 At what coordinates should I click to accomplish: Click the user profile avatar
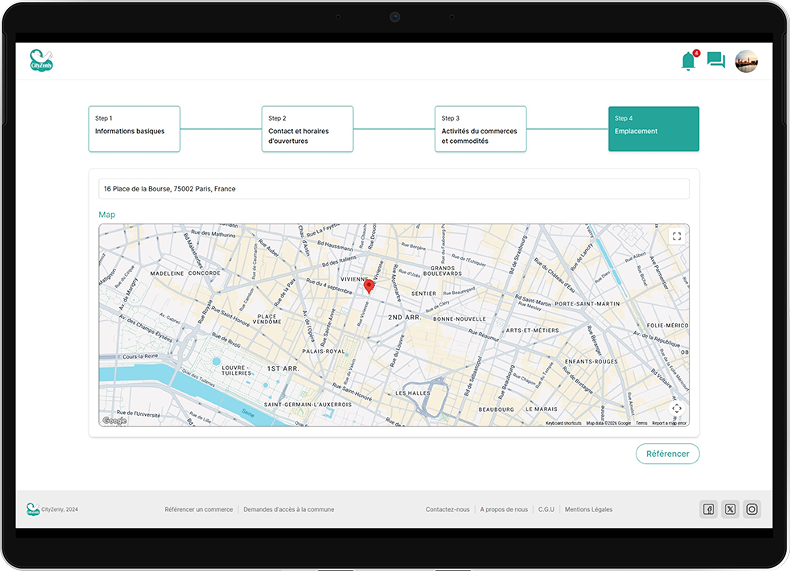pos(746,61)
